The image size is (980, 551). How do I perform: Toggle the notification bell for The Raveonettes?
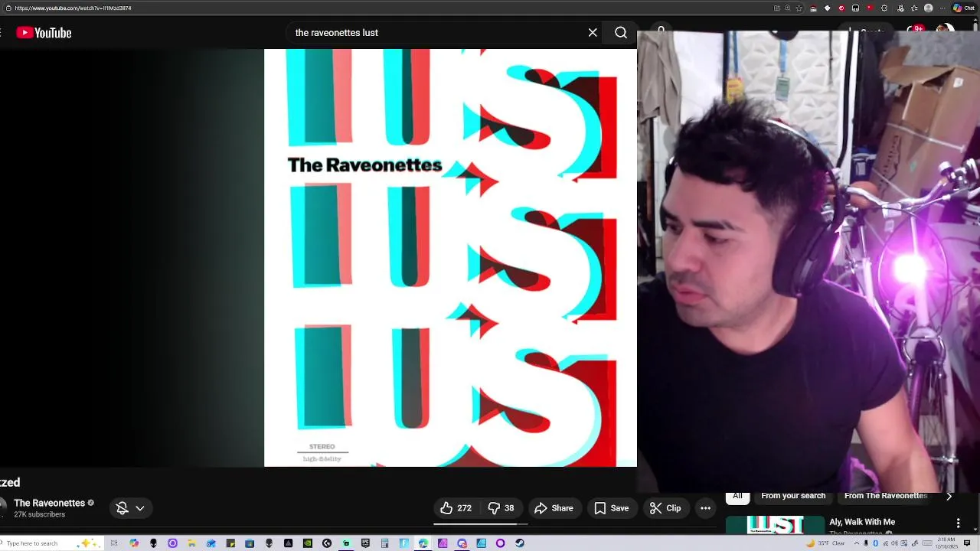(x=122, y=508)
